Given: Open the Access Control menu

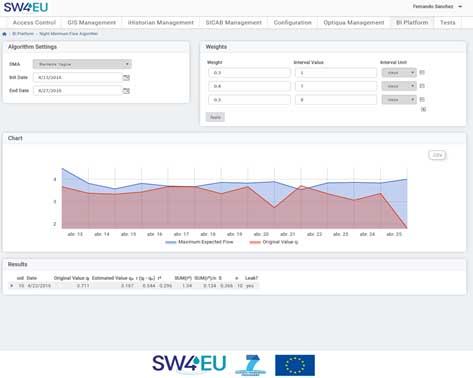Looking at the screenshot, I should [x=34, y=23].
